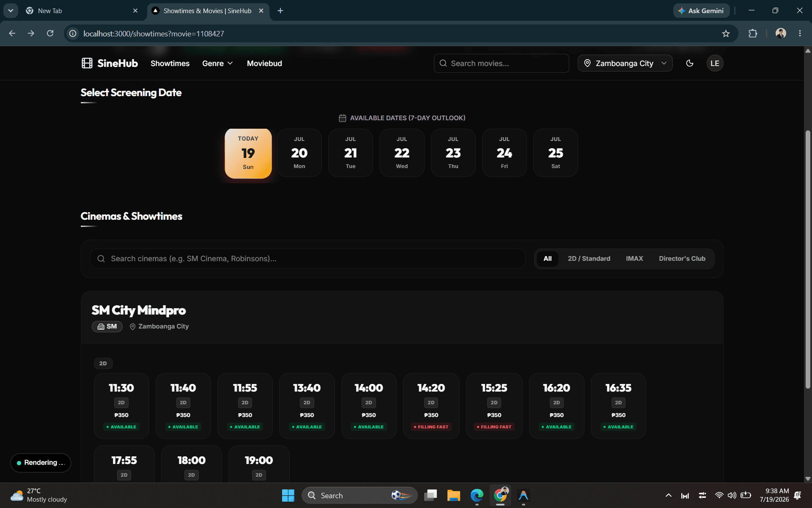812x508 pixels.
Task: Toggle dark mode moon icon
Action: click(x=690, y=63)
